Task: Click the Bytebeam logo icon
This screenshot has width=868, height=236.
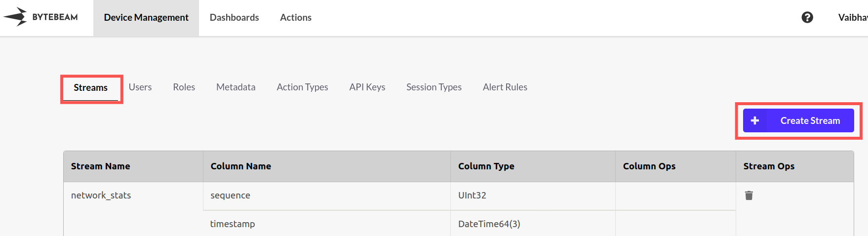Action: pyautogui.click(x=15, y=17)
